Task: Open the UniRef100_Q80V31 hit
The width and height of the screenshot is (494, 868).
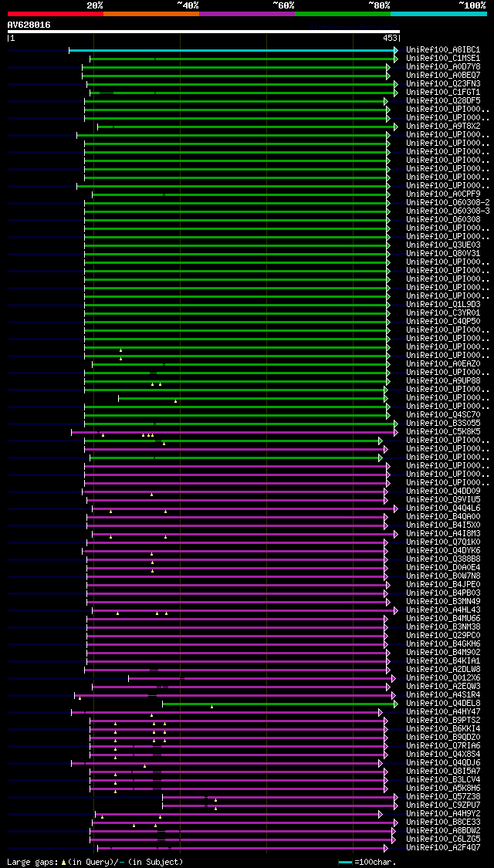Action: coord(443,254)
